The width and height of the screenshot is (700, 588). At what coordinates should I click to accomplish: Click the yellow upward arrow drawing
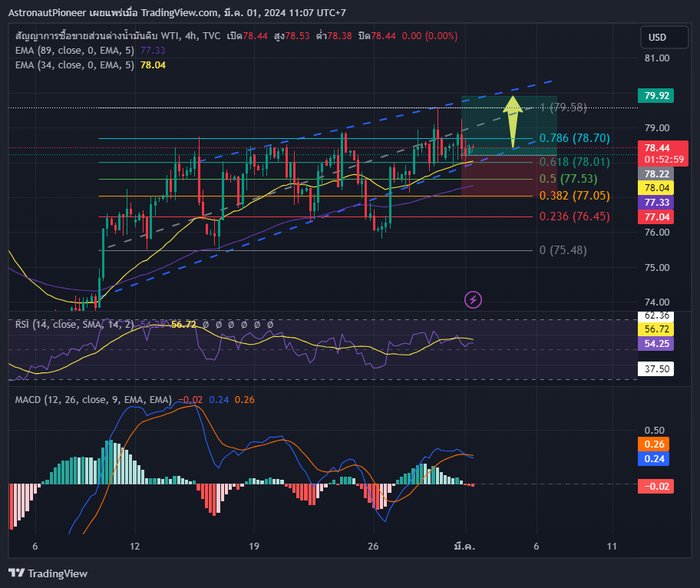[x=513, y=121]
